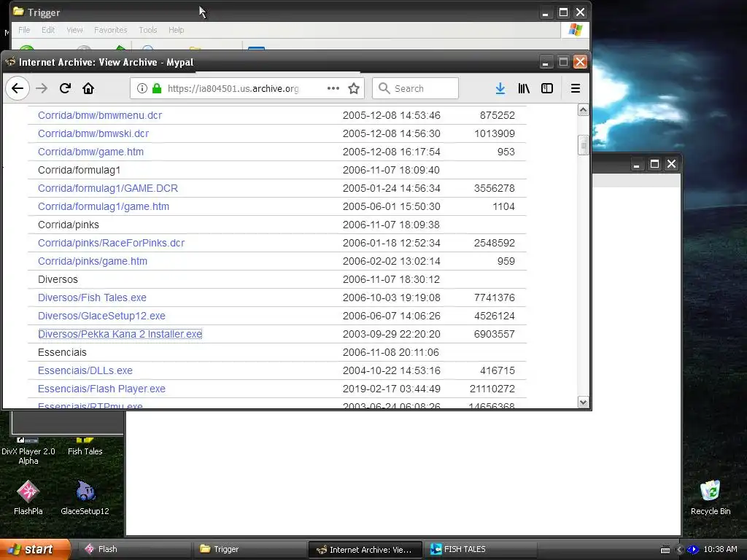The width and height of the screenshot is (747, 560).
Task: Click the Windows Start button
Action: [x=34, y=549]
